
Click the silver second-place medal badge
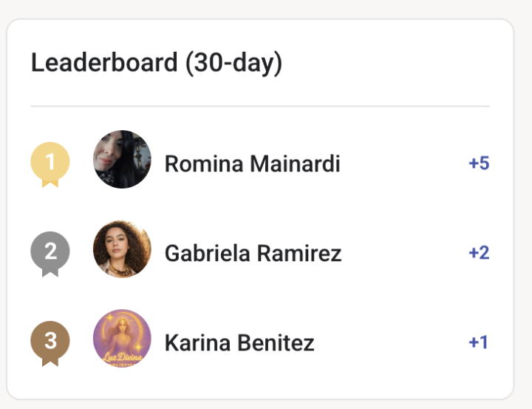click(x=50, y=254)
